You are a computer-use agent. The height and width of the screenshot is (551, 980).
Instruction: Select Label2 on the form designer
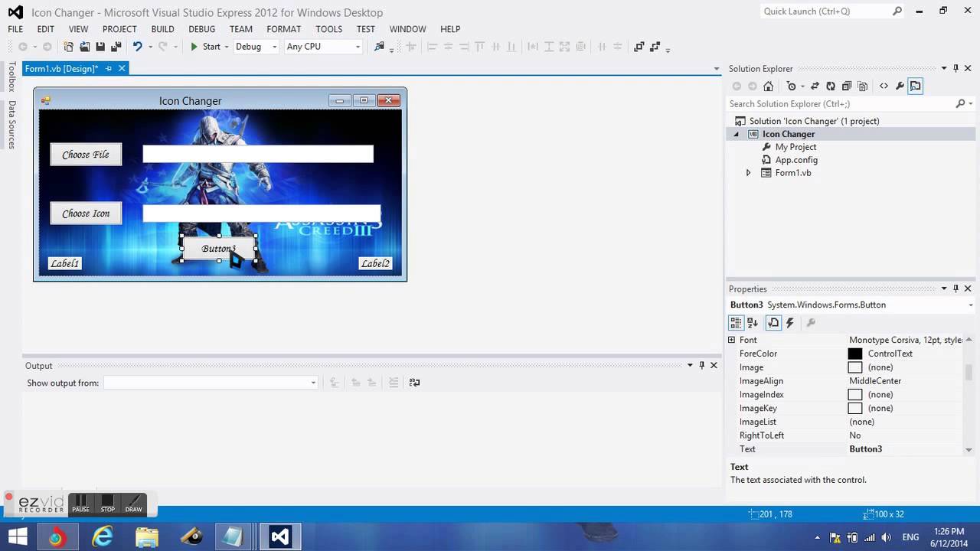(375, 263)
